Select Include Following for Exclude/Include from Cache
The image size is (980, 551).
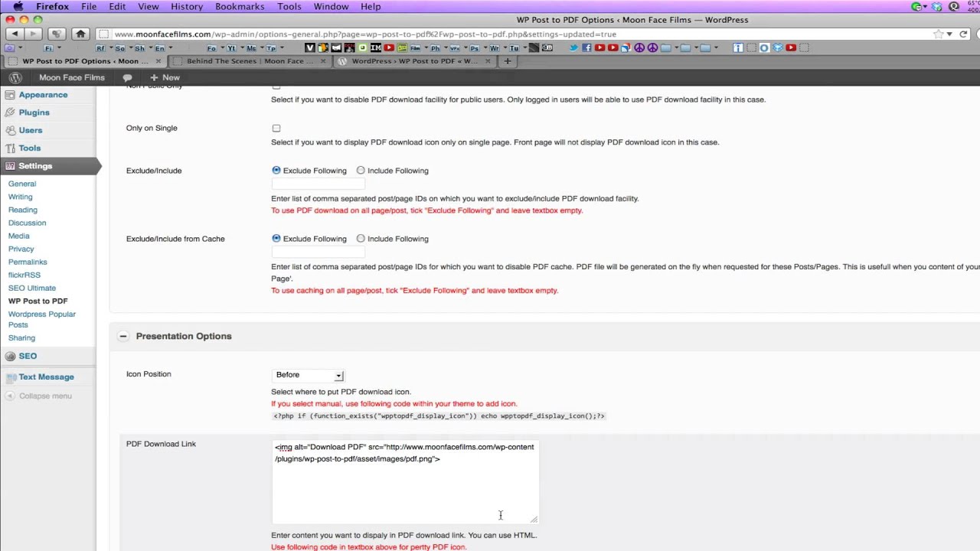(x=361, y=239)
